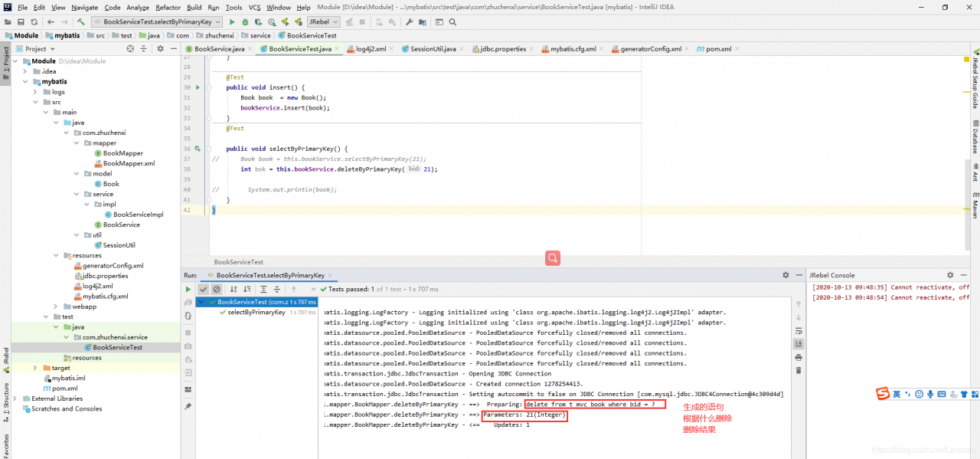The image size is (980, 459).
Task: Open the BookServiceTest.selectByPrimaryKey run configuration dropdown
Action: 157,22
